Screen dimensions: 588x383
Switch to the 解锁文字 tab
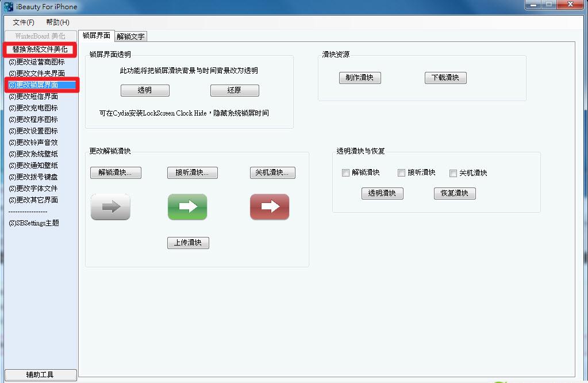[x=130, y=35]
